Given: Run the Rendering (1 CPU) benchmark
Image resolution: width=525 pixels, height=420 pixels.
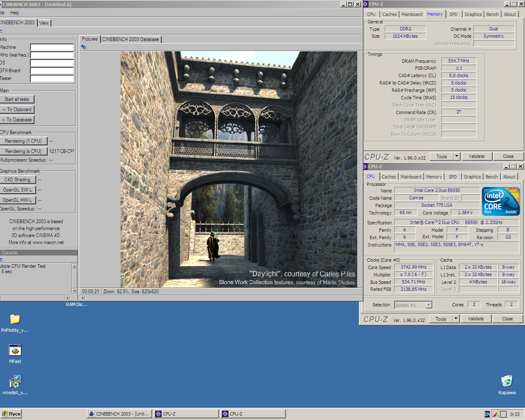Looking at the screenshot, I should pyautogui.click(x=23, y=141).
